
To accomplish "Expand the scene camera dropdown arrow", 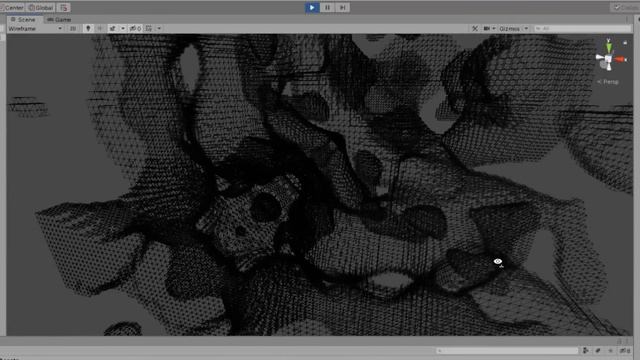I will pos(494,29).
